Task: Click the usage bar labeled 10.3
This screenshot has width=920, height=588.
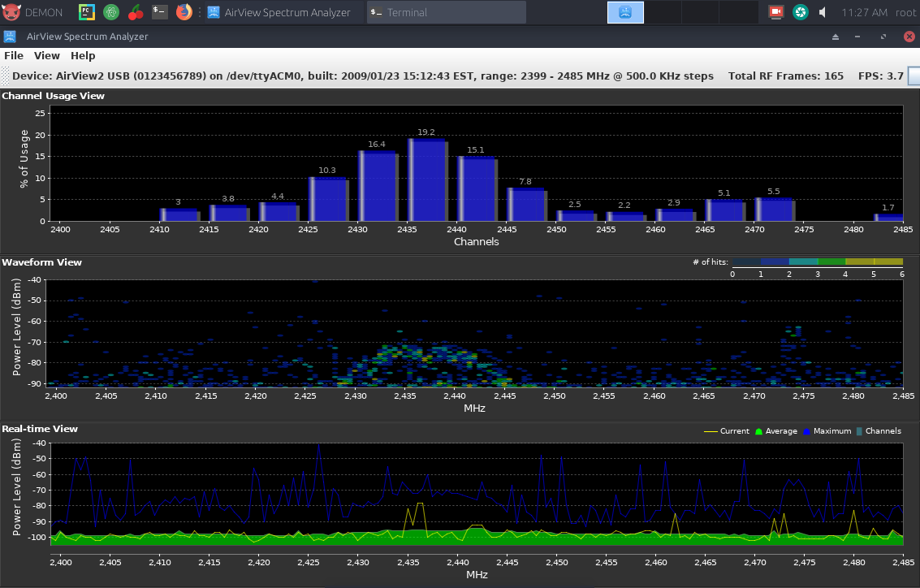Action: point(329,199)
